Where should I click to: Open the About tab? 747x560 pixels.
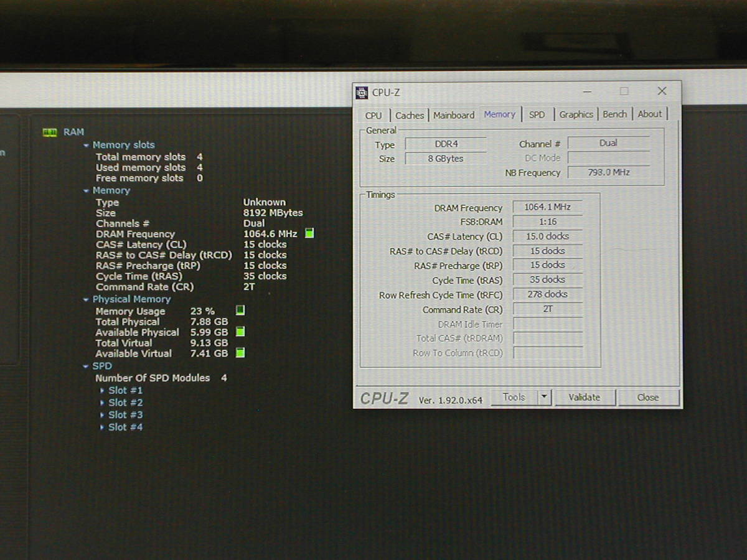coord(650,114)
